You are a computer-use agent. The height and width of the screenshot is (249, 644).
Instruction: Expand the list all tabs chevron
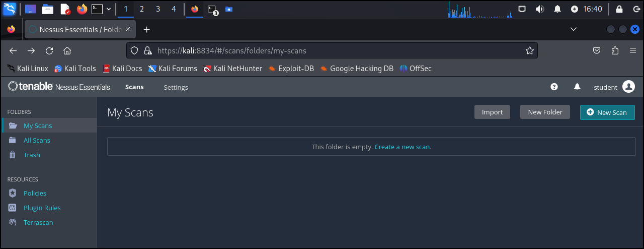pyautogui.click(x=573, y=30)
